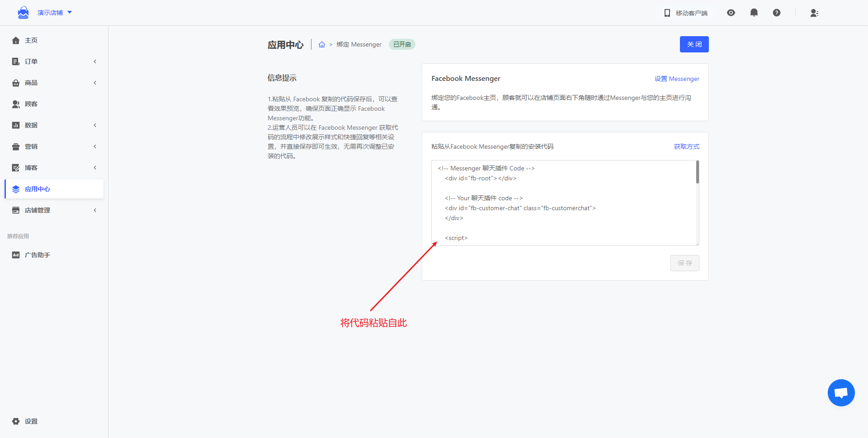Viewport: 868px width, 438px height.
Task: Select 应用中心 in the sidebar
Action: tap(54, 189)
